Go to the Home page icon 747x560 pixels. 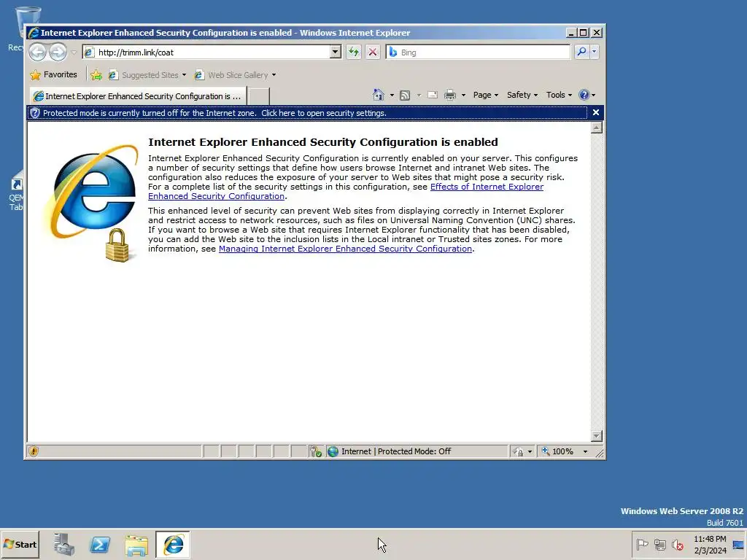[379, 95]
